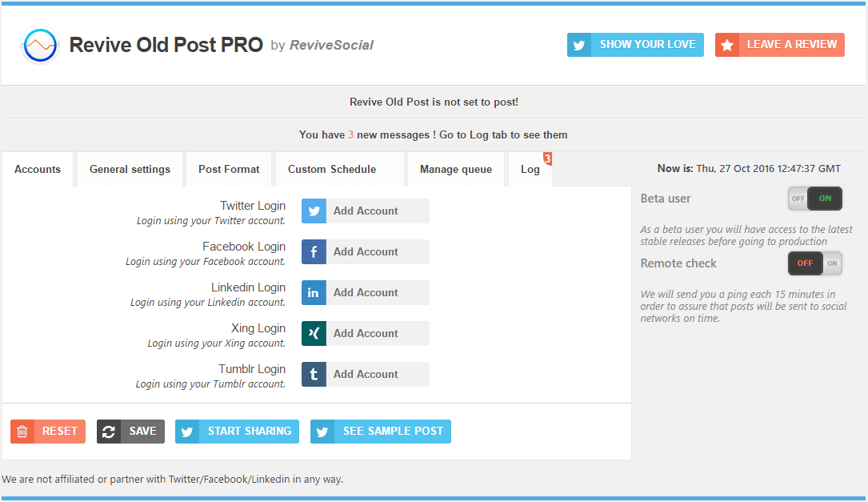Viewport: 868px width, 502px height.
Task: Click the 'Facebook Login' label
Action: click(x=244, y=247)
